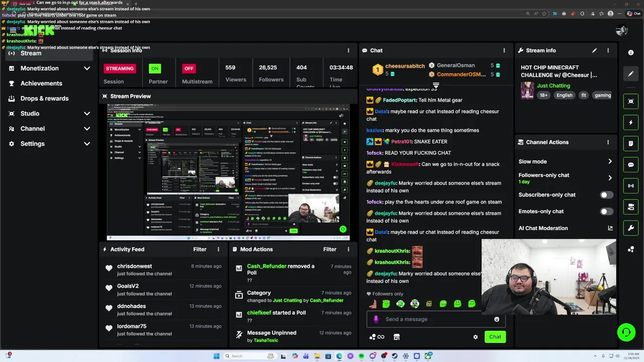Click the green Chat send button
644x362 pixels.
click(495, 337)
